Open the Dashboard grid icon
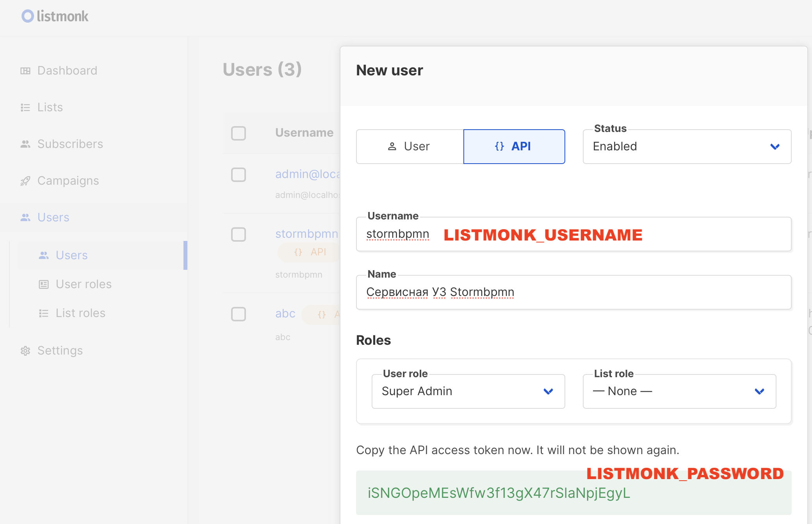 click(25, 71)
